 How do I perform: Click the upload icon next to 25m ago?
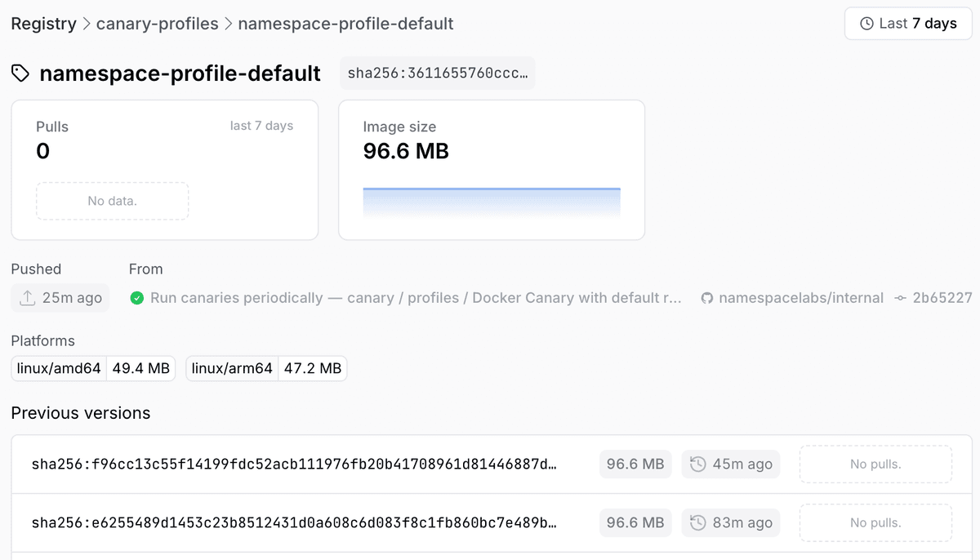tap(27, 298)
